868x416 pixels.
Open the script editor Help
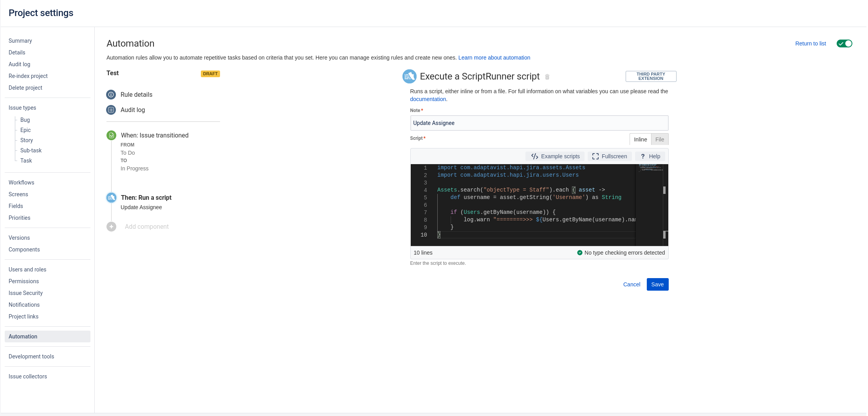pyautogui.click(x=650, y=156)
